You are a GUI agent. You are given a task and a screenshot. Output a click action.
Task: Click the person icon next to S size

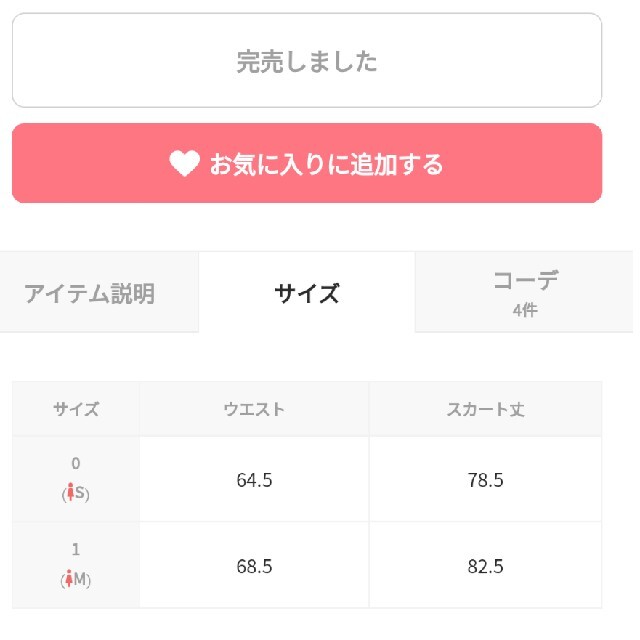pyautogui.click(x=71, y=492)
